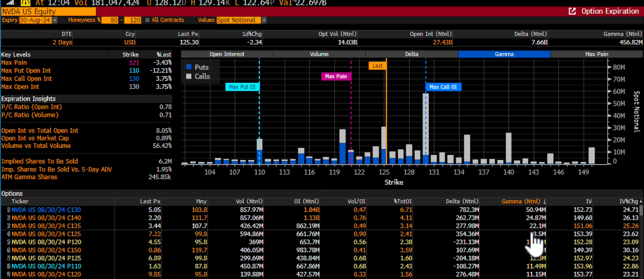Select the Max Open Int row
Image resolution: width=644 pixels, height=279 pixels.
point(86,87)
